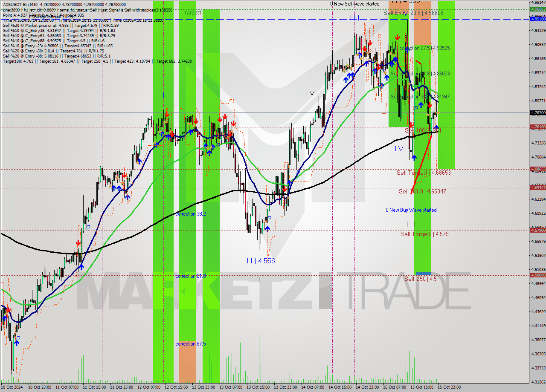
Task: Click the 'I I I | 4.556' wave label
Action: coord(261,261)
